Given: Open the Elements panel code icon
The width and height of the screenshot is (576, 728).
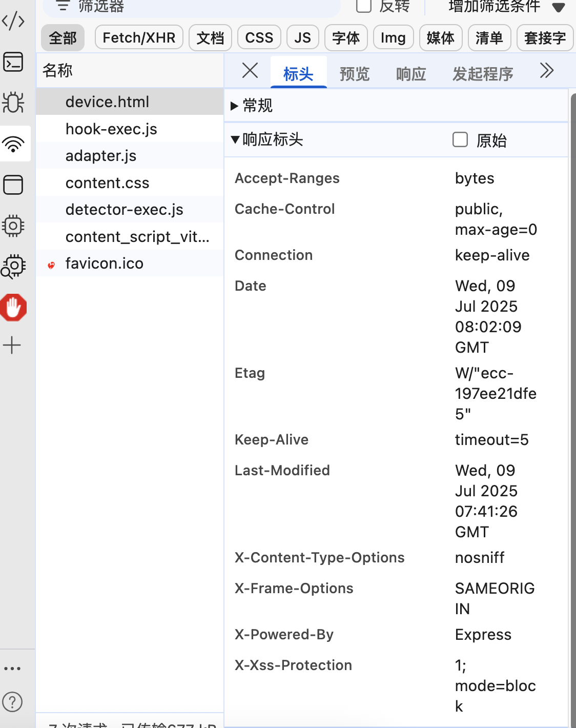Looking at the screenshot, I should (13, 21).
